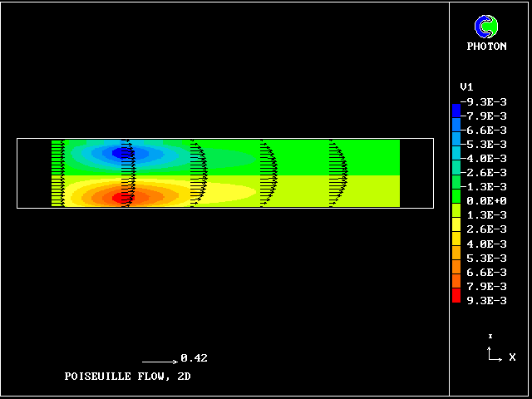Image resolution: width=532 pixels, height=399 pixels.
Task: Click the PHOTON globe logo icon
Action: 486,27
